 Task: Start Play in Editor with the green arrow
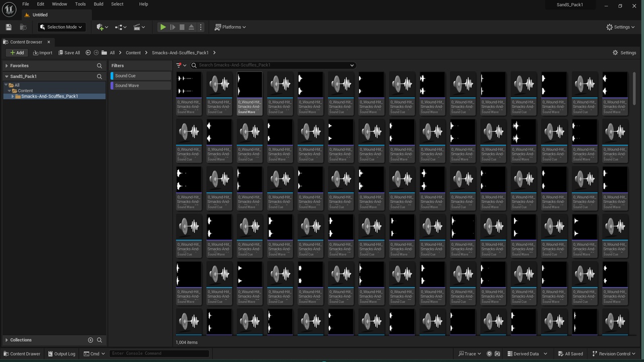tap(163, 27)
